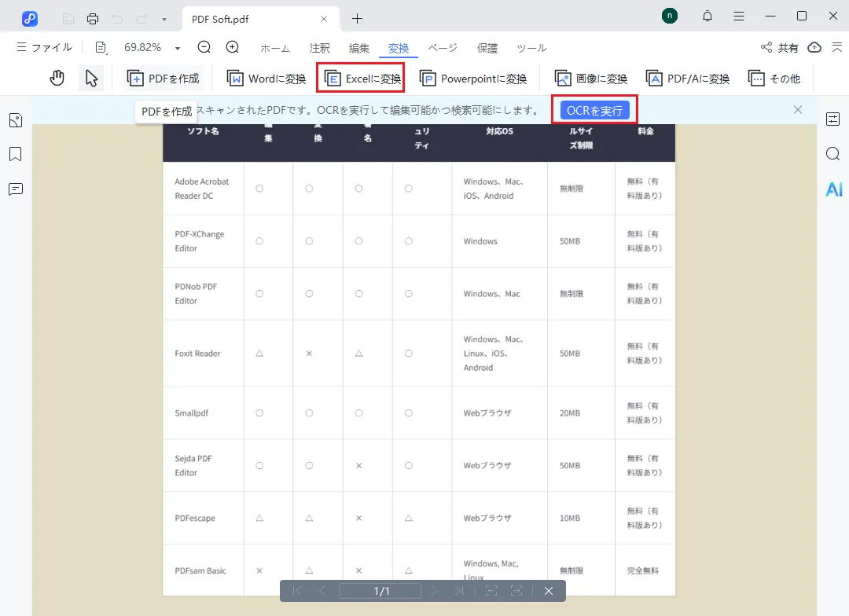
Task: Open the search magnifier icon on right
Action: [x=832, y=154]
